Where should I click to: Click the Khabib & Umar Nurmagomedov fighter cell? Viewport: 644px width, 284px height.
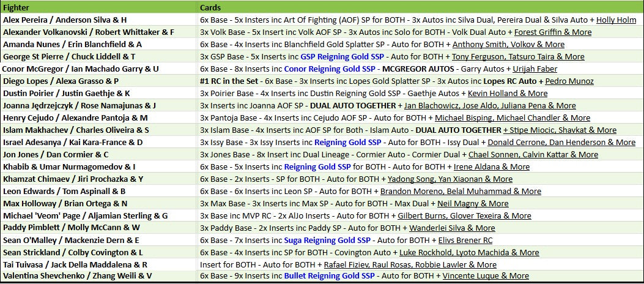coord(69,166)
